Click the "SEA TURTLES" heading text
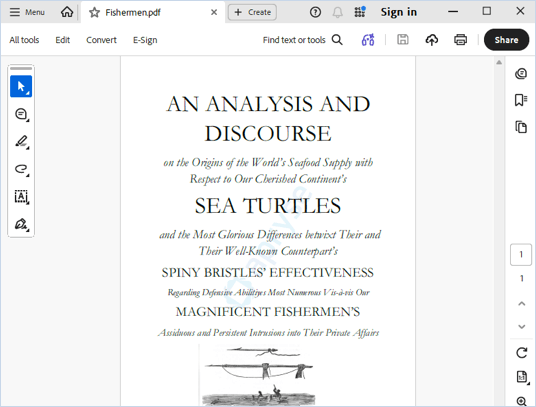 click(x=268, y=206)
